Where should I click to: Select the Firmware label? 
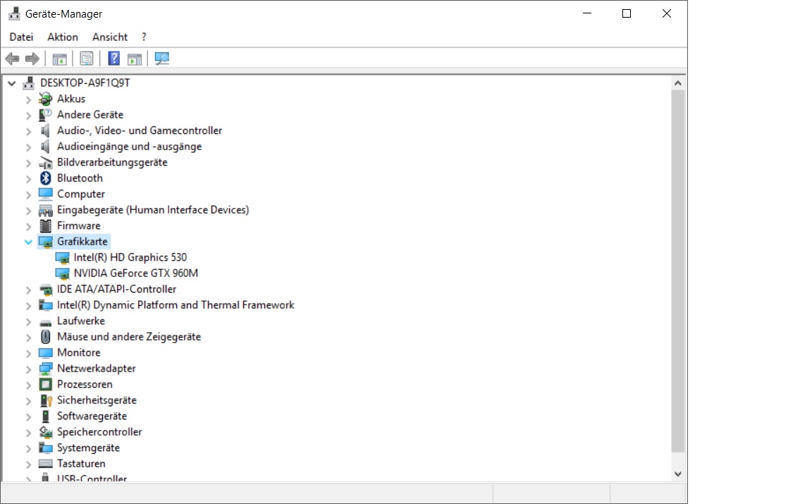(x=79, y=226)
